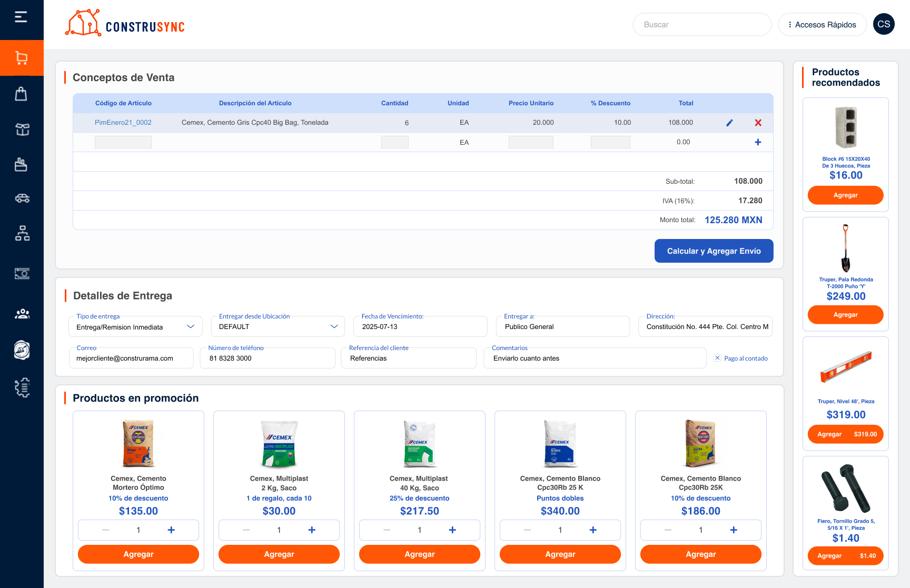Open the cash banknote sidebar icon
The height and width of the screenshot is (588, 910).
22,274
